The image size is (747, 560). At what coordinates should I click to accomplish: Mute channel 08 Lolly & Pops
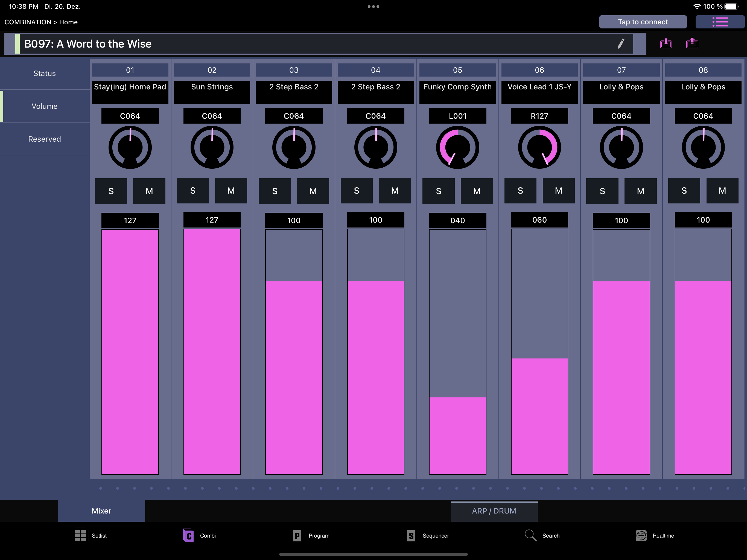coord(722,191)
